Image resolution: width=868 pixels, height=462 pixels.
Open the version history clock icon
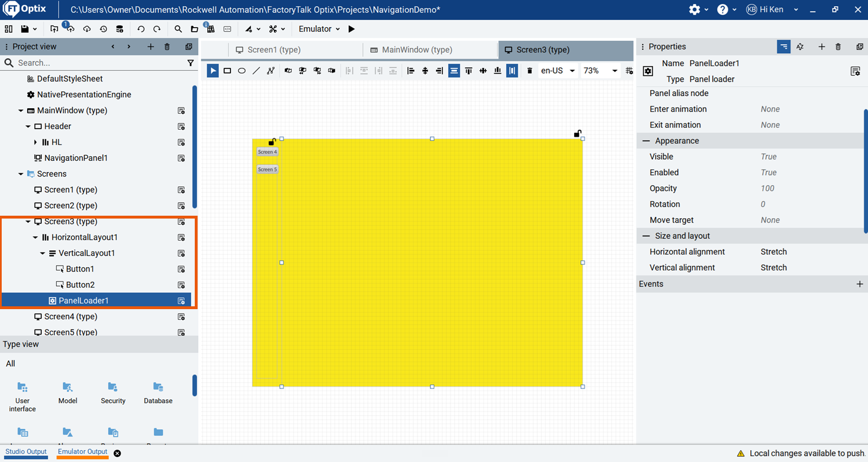click(x=103, y=29)
